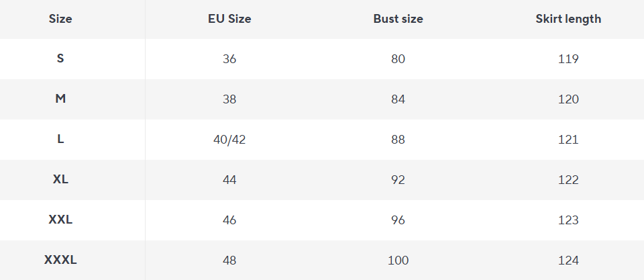
Task: Select the XXXL size row label
Action: (x=60, y=260)
